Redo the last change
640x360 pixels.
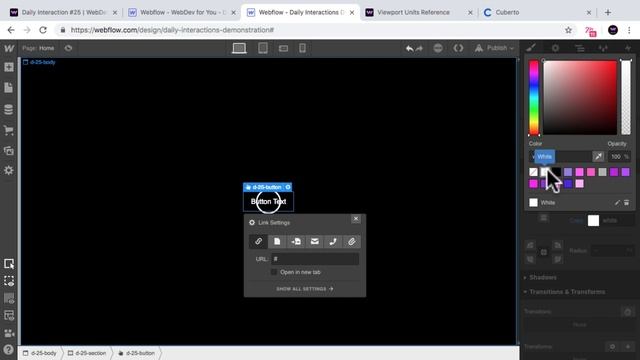(419, 49)
